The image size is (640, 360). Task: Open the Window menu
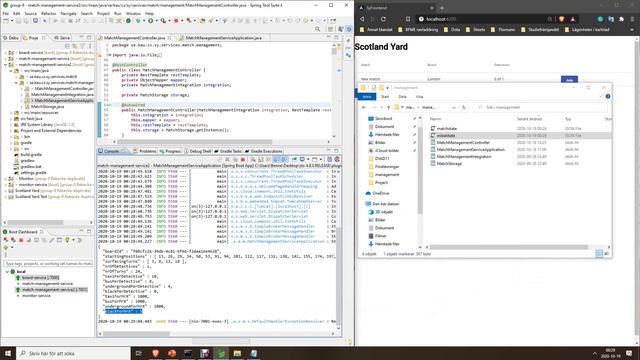click(x=133, y=13)
